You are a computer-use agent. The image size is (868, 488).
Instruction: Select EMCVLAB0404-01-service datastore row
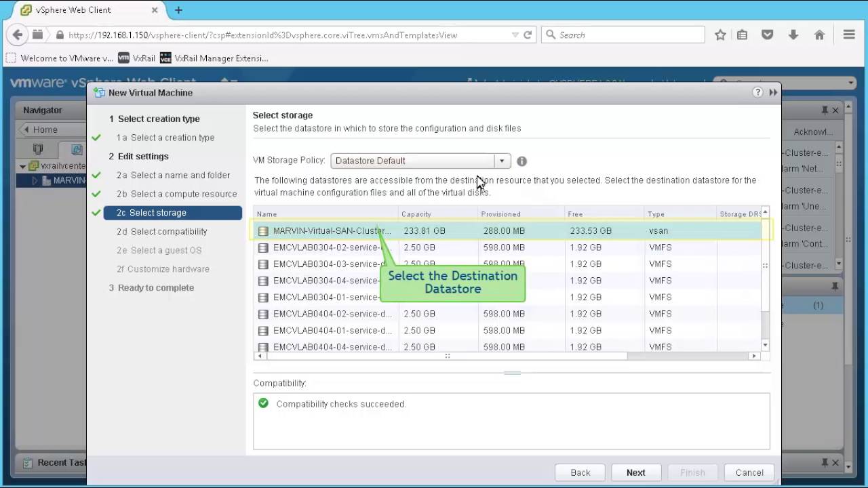(x=507, y=331)
